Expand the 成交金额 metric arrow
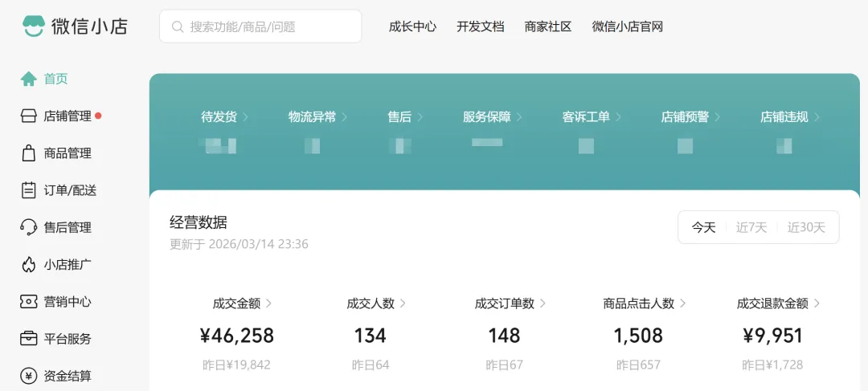 269,303
